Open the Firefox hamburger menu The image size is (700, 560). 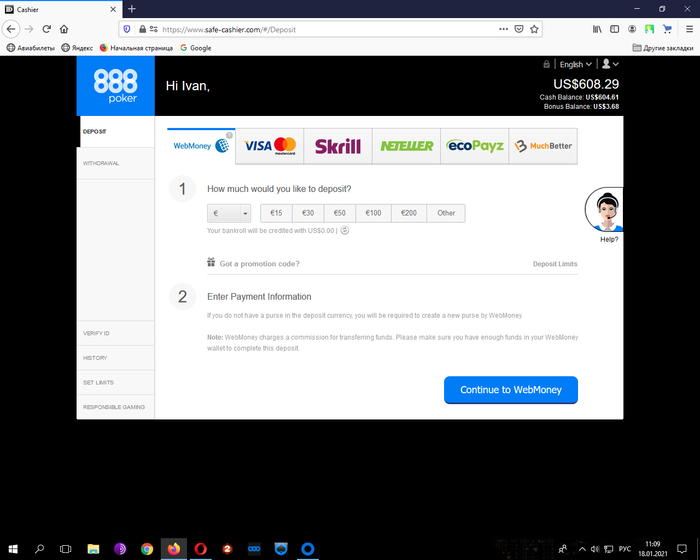[x=689, y=29]
